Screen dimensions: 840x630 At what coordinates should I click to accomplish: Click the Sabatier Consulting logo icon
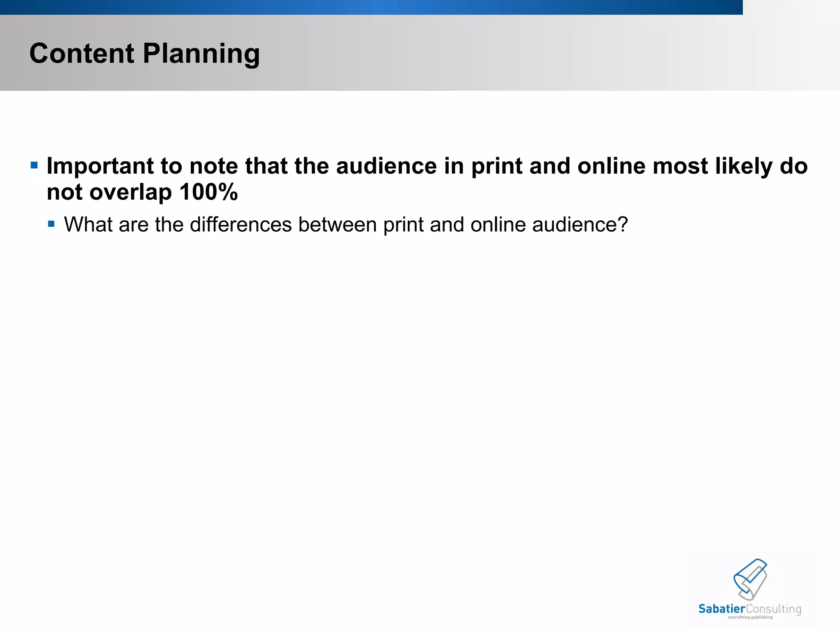(750, 580)
